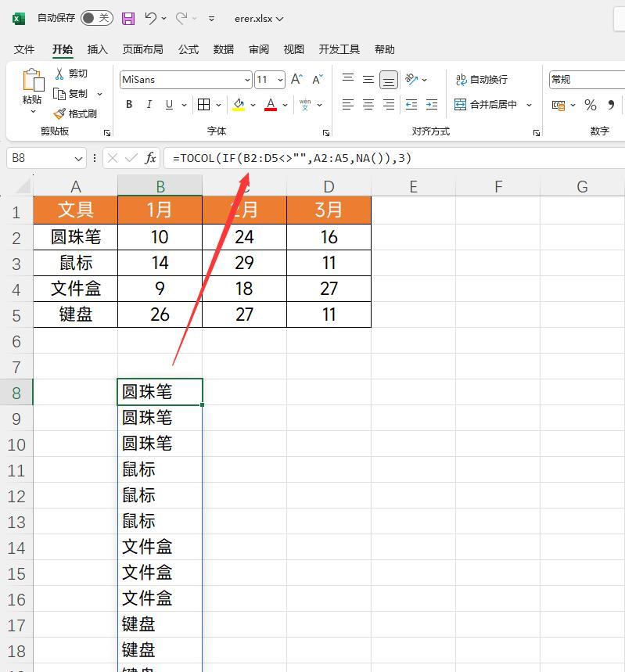The image size is (625, 672).
Task: Click the B8 name box field
Action: point(46,159)
